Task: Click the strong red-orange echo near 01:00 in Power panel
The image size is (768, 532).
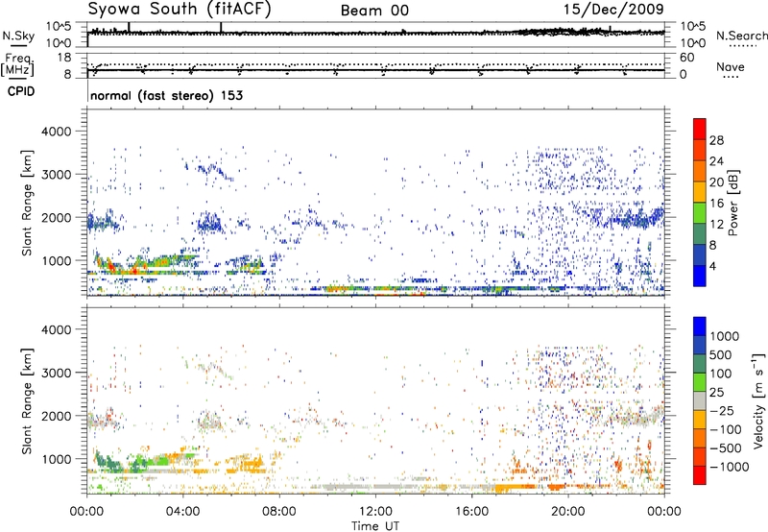Action: pyautogui.click(x=110, y=267)
